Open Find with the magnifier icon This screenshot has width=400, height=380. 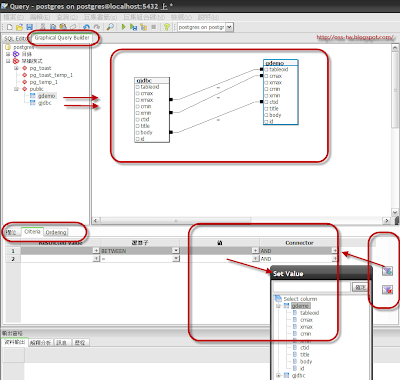tap(110, 27)
